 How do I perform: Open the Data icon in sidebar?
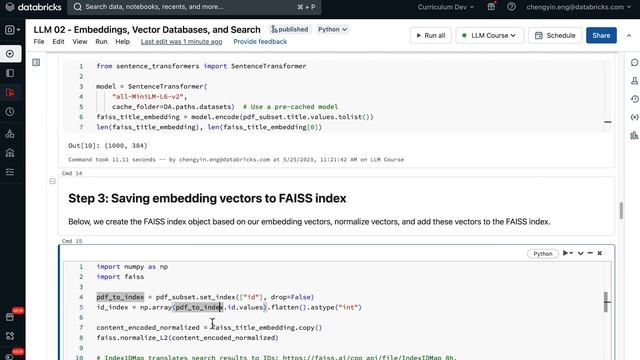(x=10, y=133)
